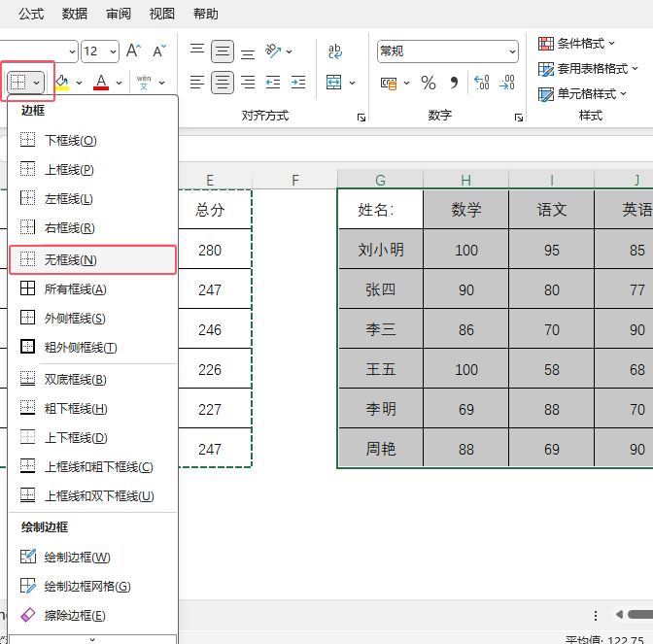This screenshot has width=653, height=644.
Task: Expand the borders dropdown arrow
Action: pyautogui.click(x=37, y=83)
